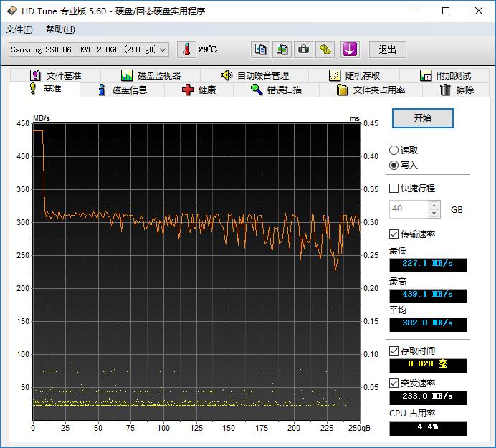Click the maximum 439.1 MB/s value
This screenshot has width=496, height=448.
click(x=428, y=295)
